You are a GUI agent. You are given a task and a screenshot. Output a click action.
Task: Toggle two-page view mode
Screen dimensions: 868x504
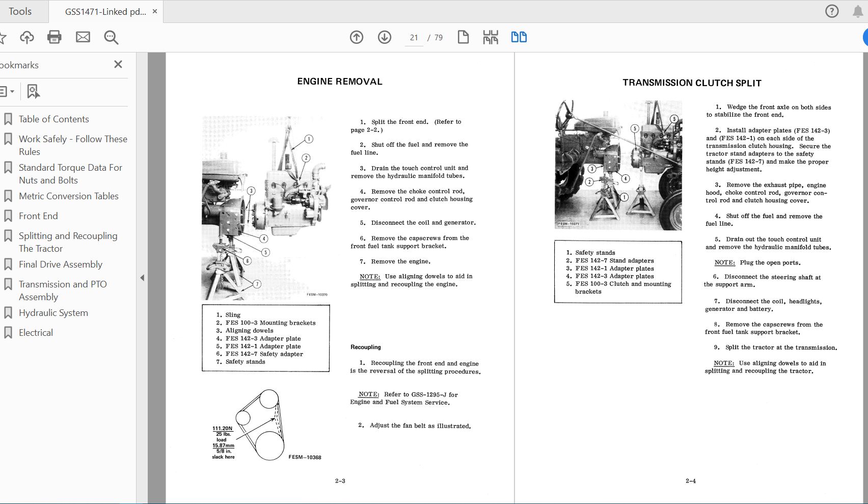[x=519, y=37]
